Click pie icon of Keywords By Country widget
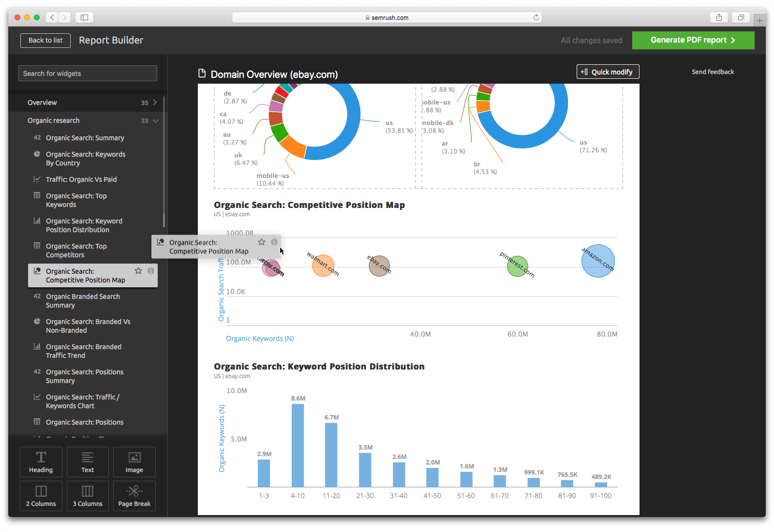774x532 pixels. (37, 154)
